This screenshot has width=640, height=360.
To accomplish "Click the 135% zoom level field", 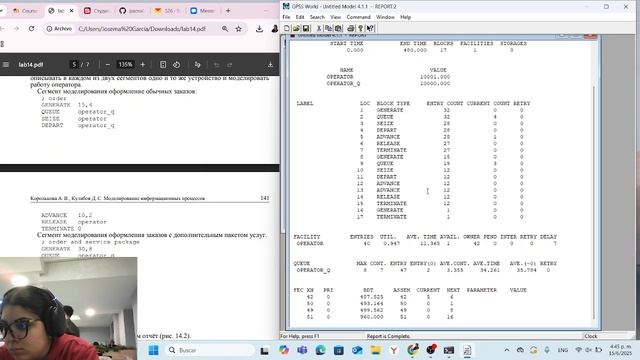I will click(x=125, y=64).
